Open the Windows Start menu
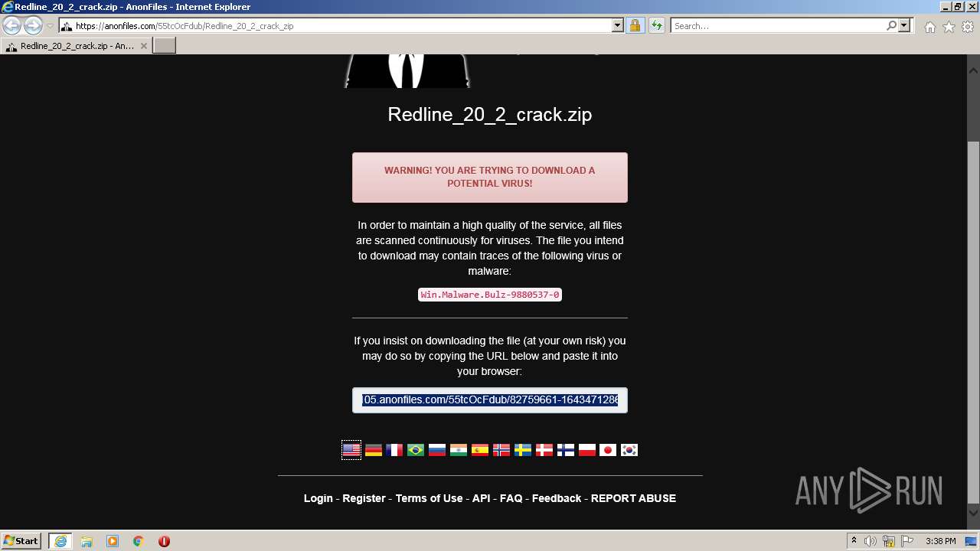This screenshot has height=551, width=980. point(21,541)
